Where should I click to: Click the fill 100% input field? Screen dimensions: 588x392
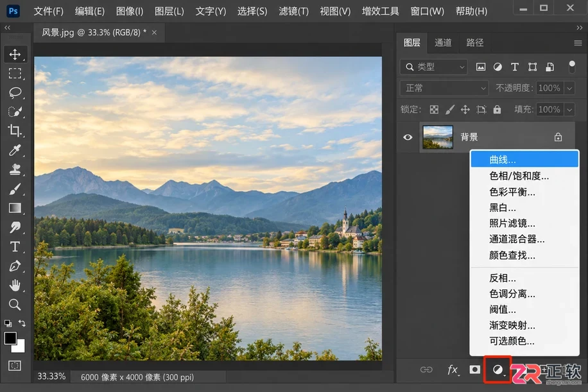549,110
